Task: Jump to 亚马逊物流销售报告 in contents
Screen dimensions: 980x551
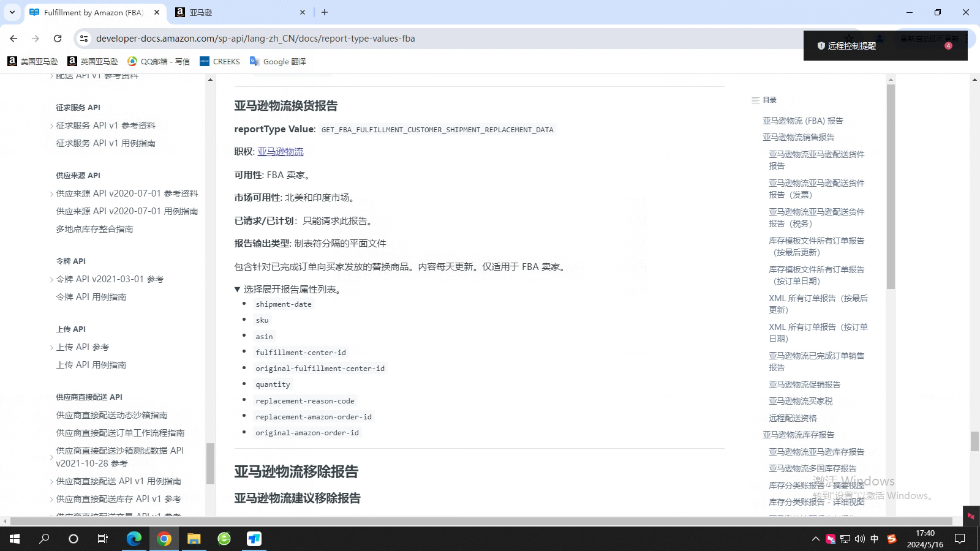Action: [x=798, y=137]
